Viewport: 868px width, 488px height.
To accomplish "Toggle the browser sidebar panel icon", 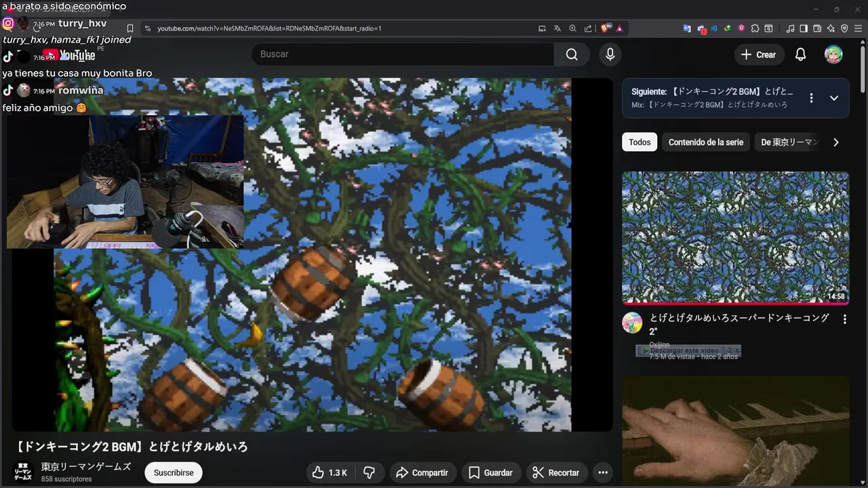I will point(804,28).
